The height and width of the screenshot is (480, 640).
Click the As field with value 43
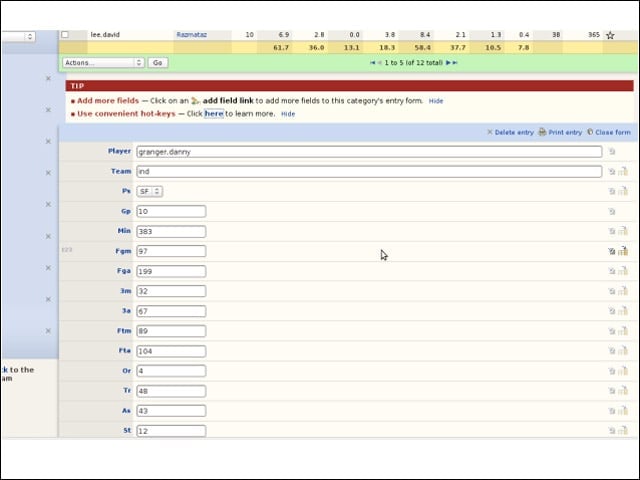(x=171, y=411)
